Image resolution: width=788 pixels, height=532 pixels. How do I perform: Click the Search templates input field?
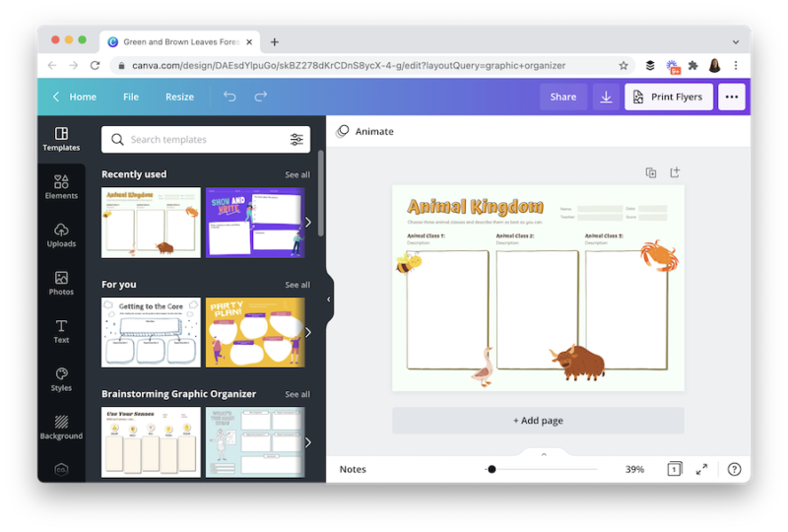click(206, 139)
